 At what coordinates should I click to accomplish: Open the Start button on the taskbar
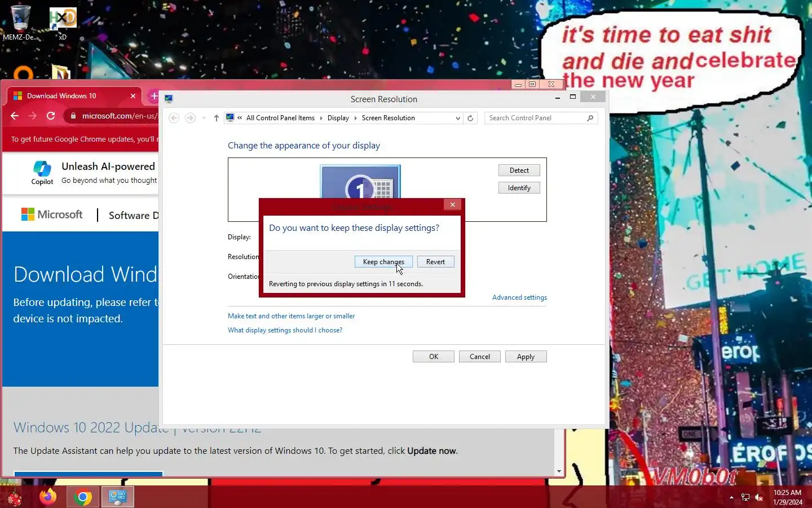pyautogui.click(x=14, y=497)
